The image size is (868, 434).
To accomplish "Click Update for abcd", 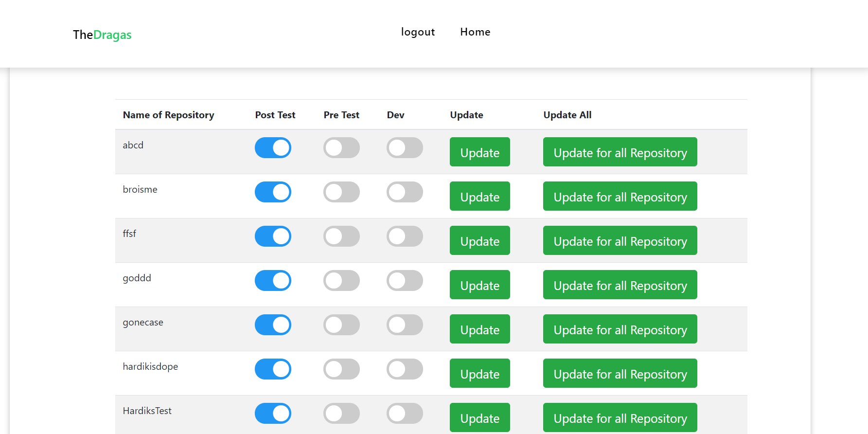I will coord(480,152).
